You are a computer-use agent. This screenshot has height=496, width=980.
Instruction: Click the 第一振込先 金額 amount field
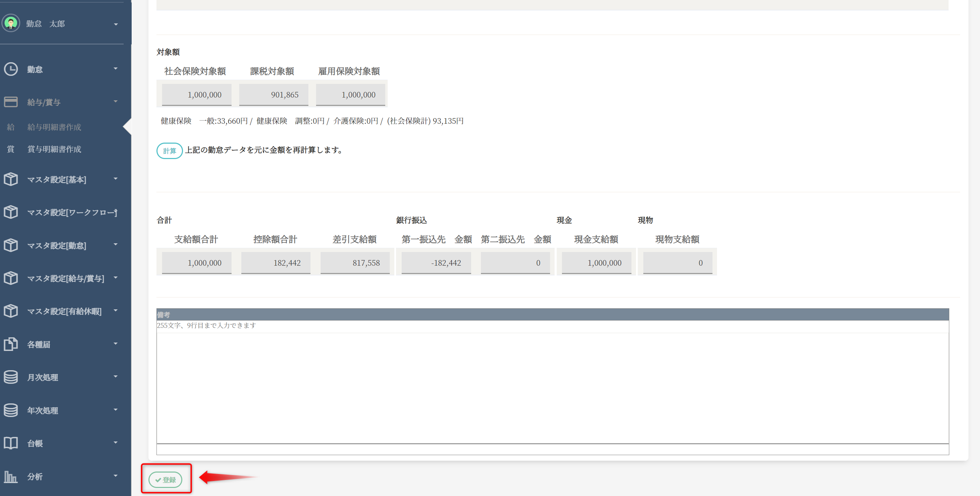[x=436, y=263]
